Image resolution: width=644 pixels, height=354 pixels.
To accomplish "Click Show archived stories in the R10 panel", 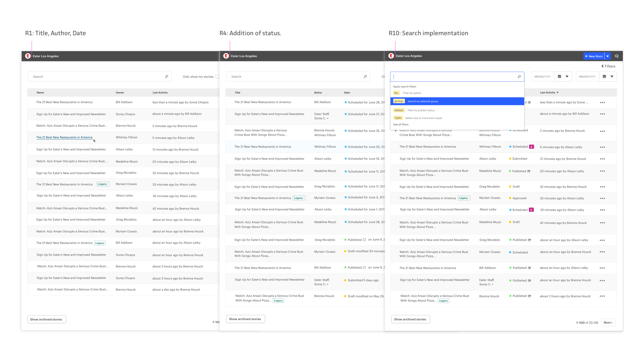I will (410, 319).
